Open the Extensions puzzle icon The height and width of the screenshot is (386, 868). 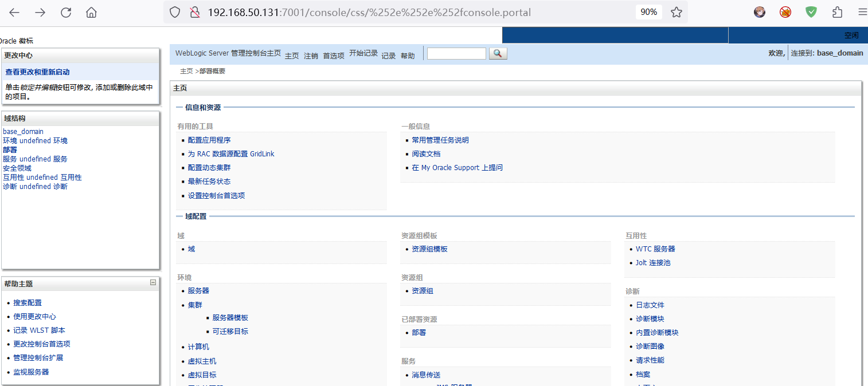tap(837, 12)
